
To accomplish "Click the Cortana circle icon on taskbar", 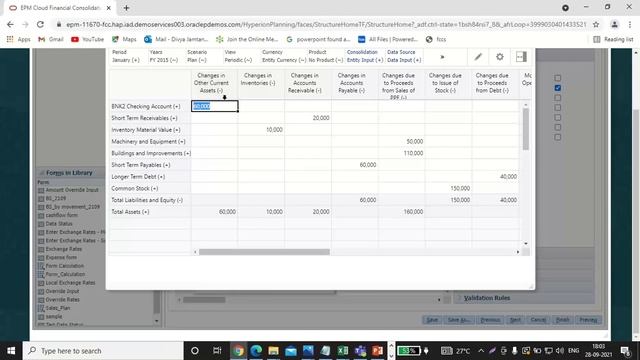I will pyautogui.click(x=195, y=351).
